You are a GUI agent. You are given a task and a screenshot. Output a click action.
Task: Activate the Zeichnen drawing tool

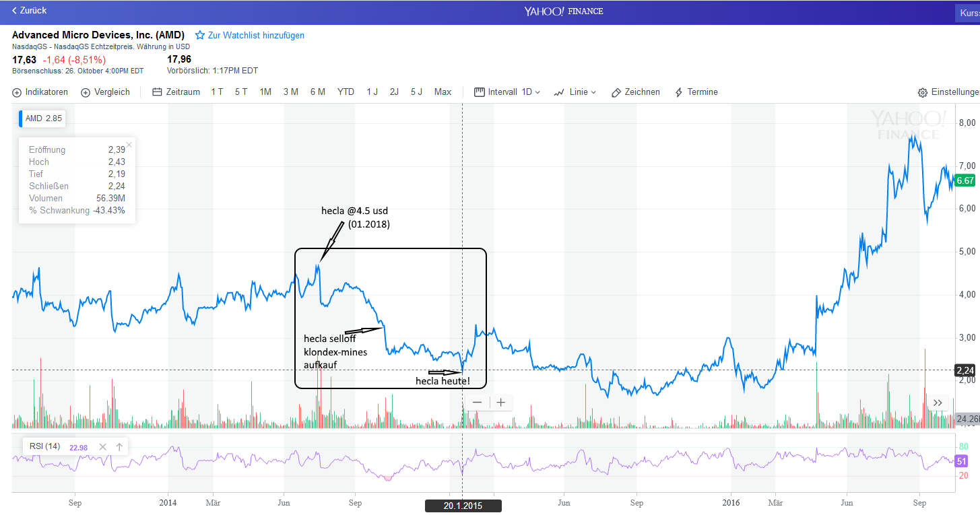pos(635,92)
